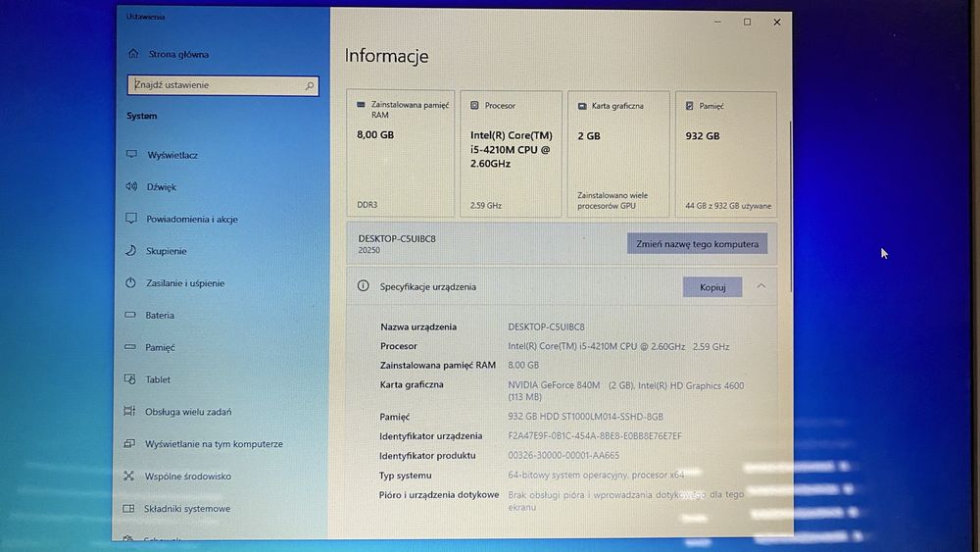The height and width of the screenshot is (552, 980).
Task: Select Tablet menu label
Action: [158, 379]
